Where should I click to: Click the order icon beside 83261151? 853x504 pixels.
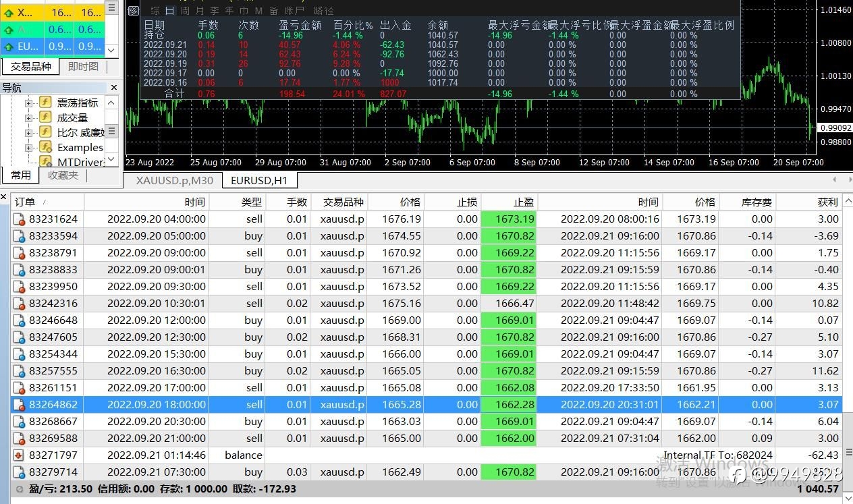click(20, 388)
